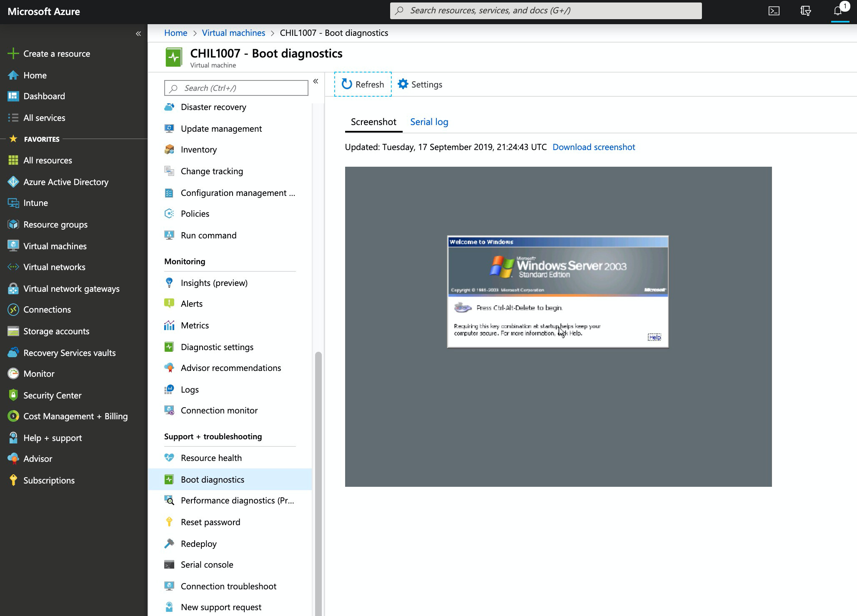
Task: Click the Reset password key icon
Action: pyautogui.click(x=169, y=522)
